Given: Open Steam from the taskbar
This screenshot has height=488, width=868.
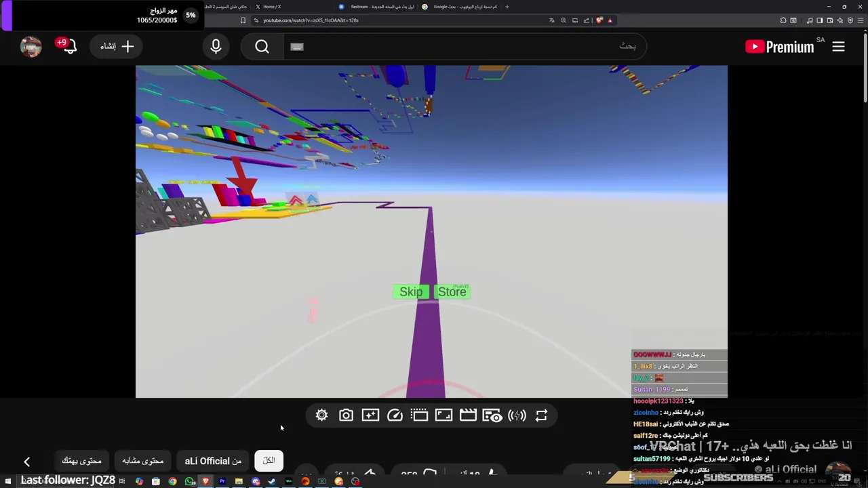Looking at the screenshot, I should tap(272, 481).
